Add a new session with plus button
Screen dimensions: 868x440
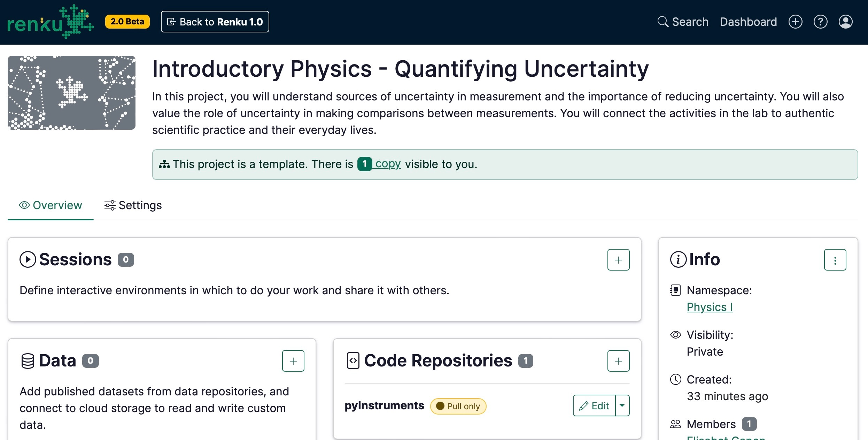[x=619, y=260]
